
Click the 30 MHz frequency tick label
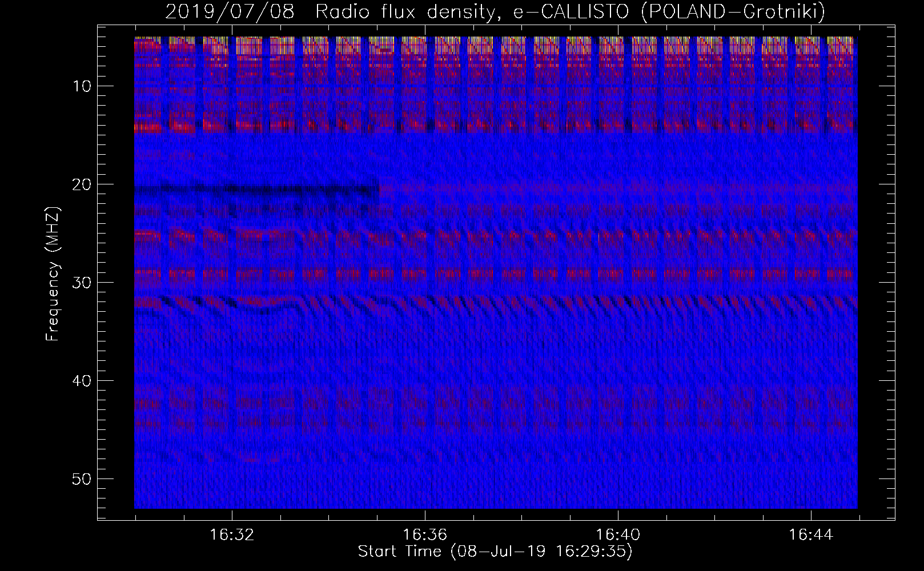82,283
